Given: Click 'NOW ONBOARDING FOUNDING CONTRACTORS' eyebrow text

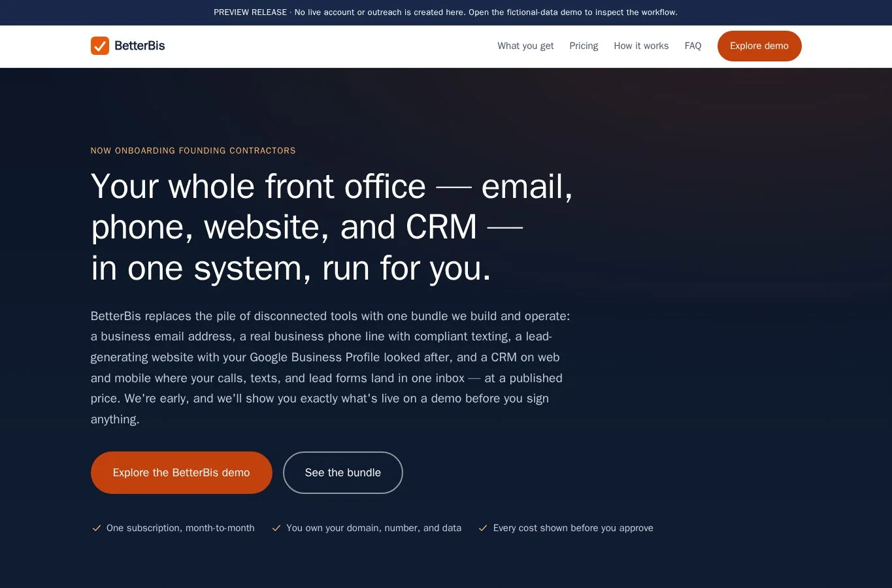Looking at the screenshot, I should [x=193, y=151].
